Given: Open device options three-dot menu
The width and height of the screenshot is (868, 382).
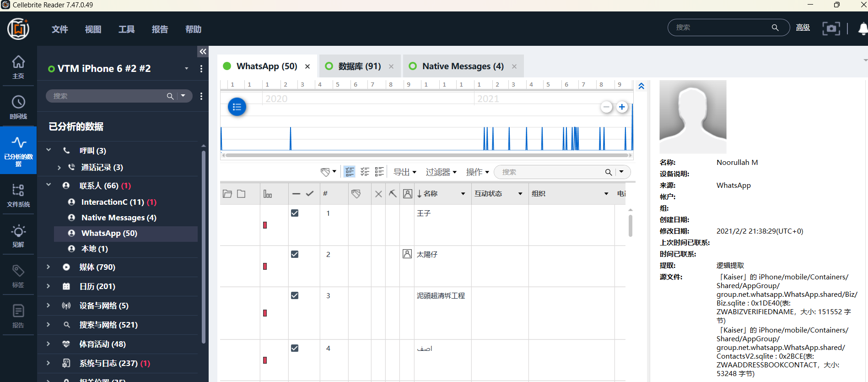Looking at the screenshot, I should click(201, 69).
